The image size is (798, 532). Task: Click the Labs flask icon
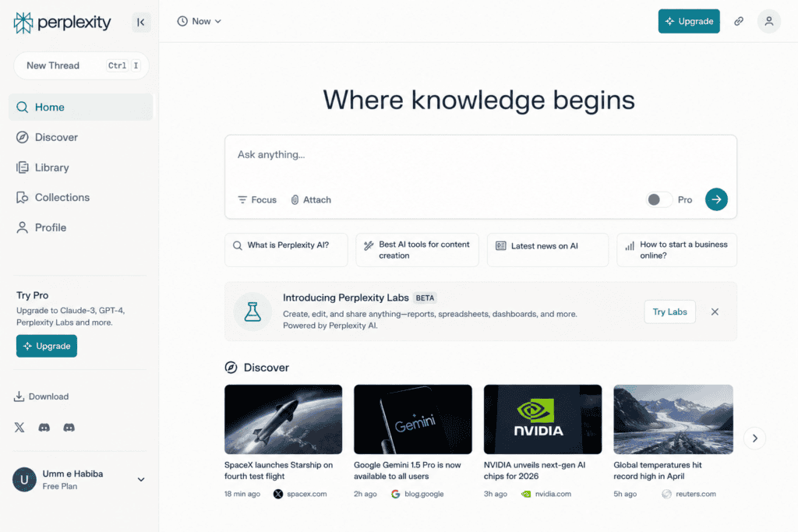(x=252, y=312)
